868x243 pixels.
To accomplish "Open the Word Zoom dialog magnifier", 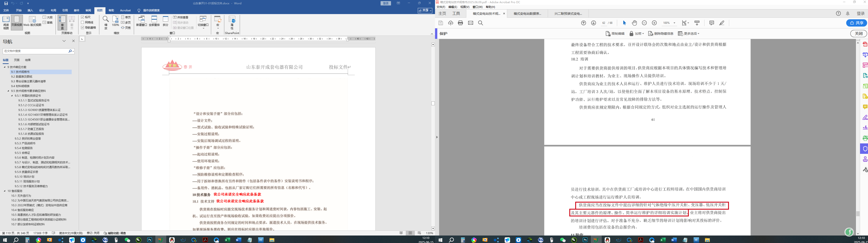I will [x=106, y=22].
